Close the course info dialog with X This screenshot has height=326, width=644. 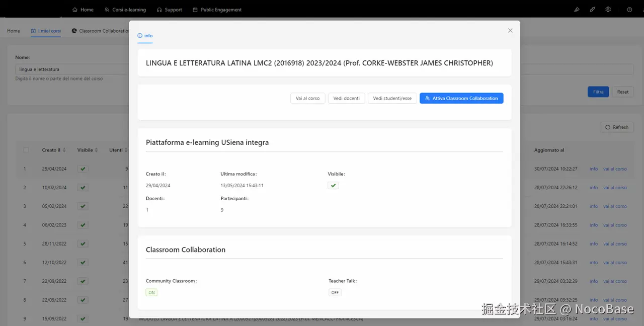(x=510, y=31)
